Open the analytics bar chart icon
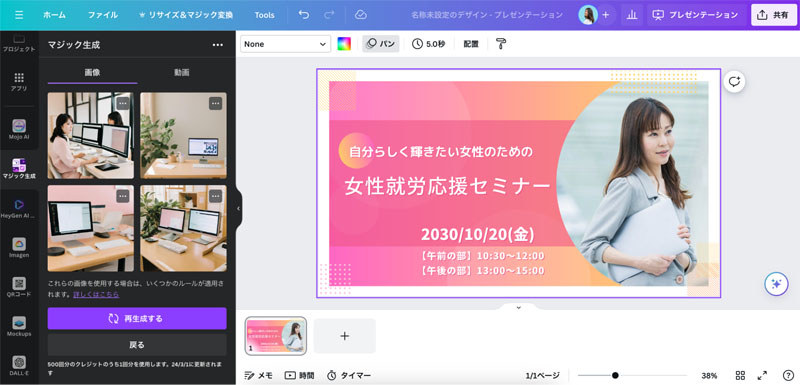This screenshot has width=800, height=385. pos(632,15)
